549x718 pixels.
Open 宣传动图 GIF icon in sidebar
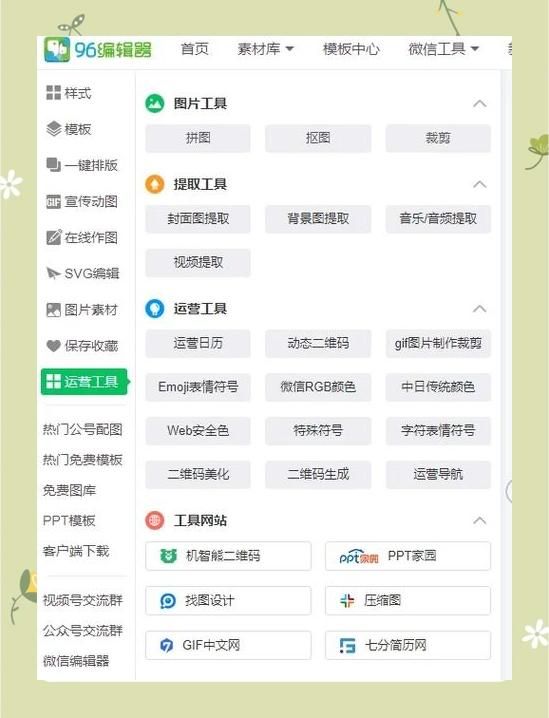click(54, 201)
